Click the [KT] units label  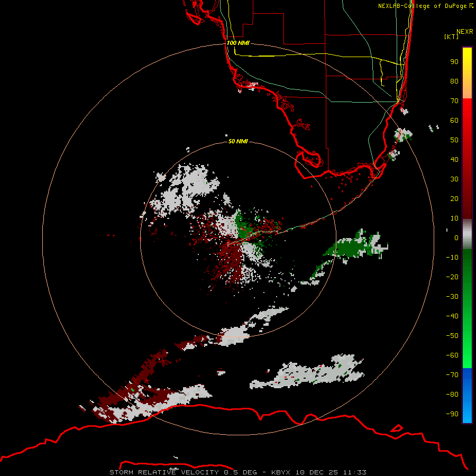click(x=451, y=36)
